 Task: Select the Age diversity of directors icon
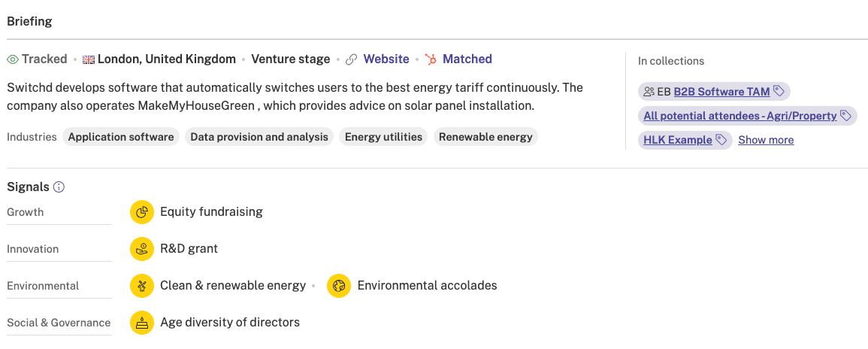(x=142, y=323)
